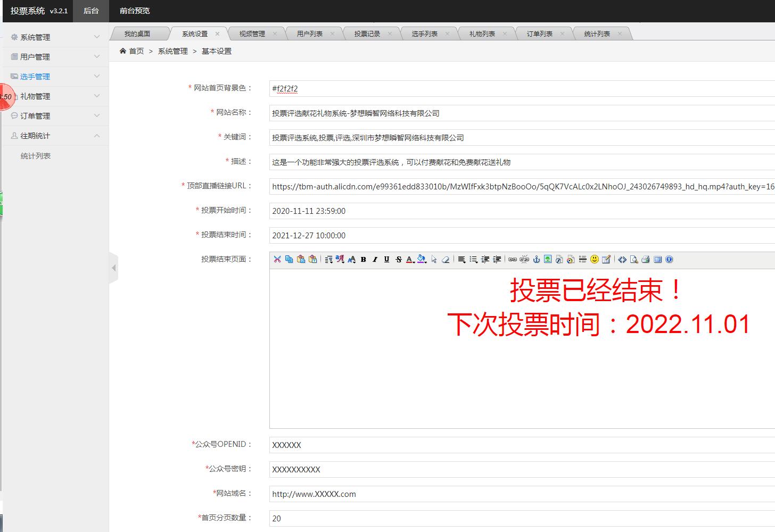Switch to the 视频管理 tab
This screenshot has height=532, width=775.
[252, 34]
